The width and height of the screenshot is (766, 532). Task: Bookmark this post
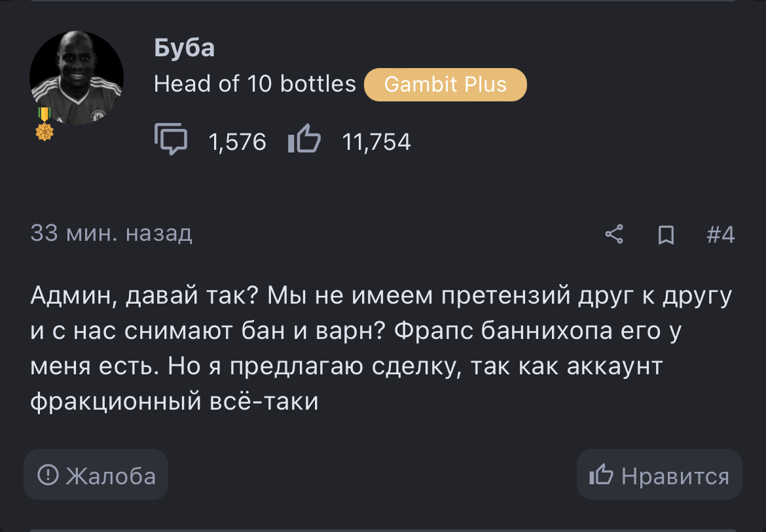[x=666, y=234]
